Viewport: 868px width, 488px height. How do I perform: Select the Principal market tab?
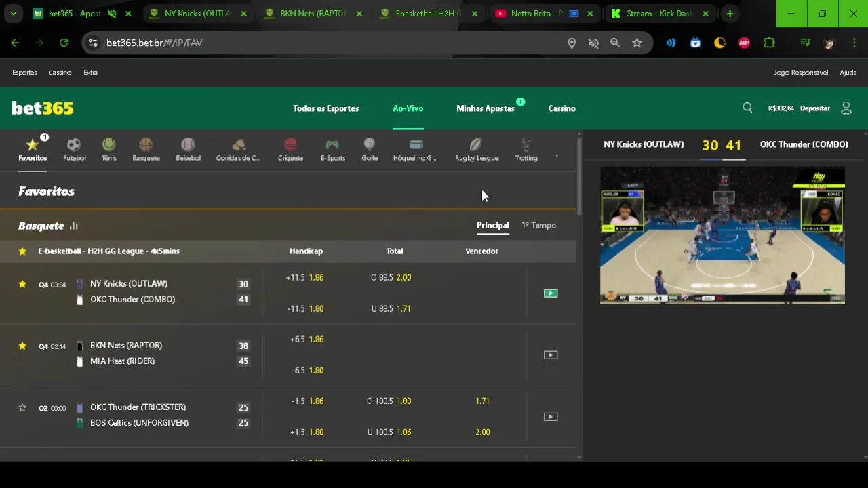pyautogui.click(x=492, y=225)
